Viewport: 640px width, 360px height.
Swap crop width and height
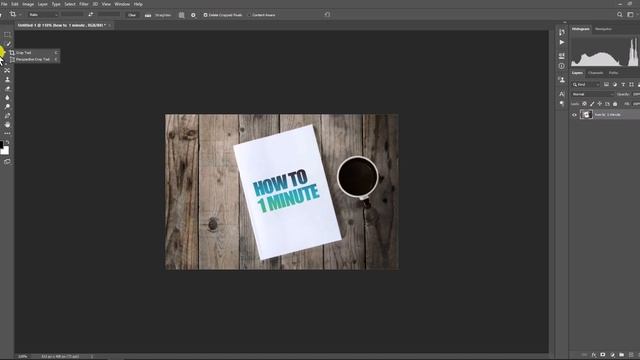91,15
